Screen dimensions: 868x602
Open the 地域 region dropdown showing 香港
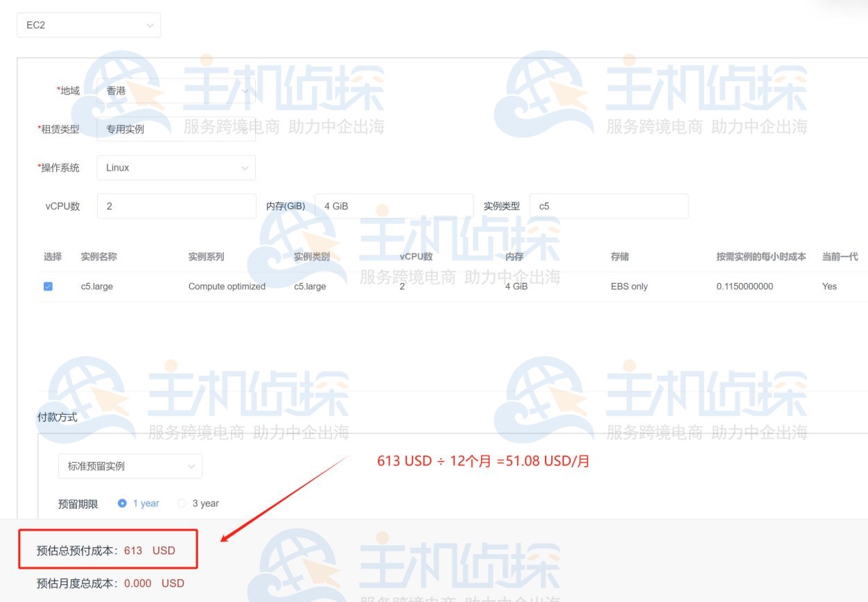click(x=176, y=90)
